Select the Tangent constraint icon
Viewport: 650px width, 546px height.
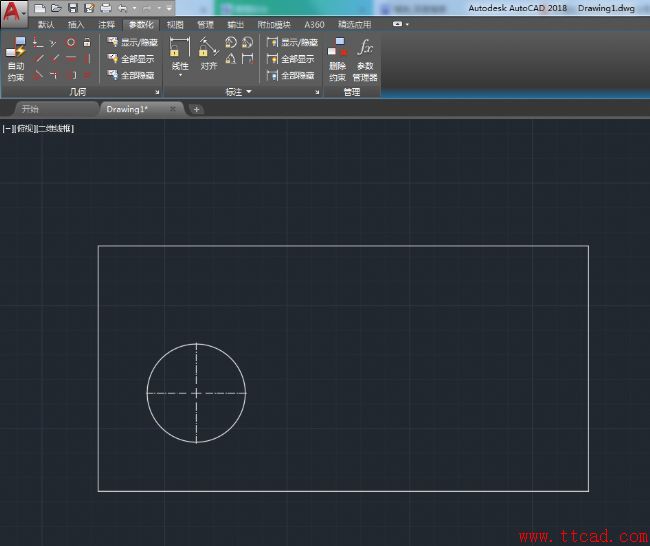click(x=38, y=75)
